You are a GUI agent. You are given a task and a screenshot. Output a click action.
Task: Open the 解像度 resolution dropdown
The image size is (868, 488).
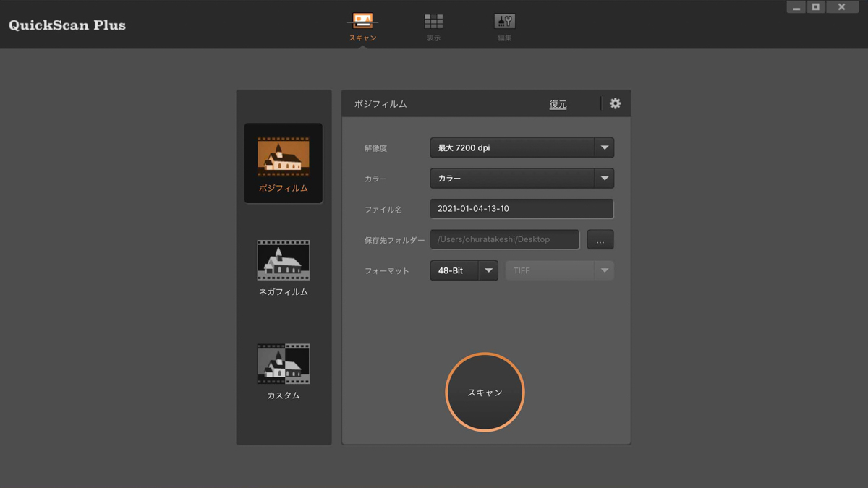point(604,147)
